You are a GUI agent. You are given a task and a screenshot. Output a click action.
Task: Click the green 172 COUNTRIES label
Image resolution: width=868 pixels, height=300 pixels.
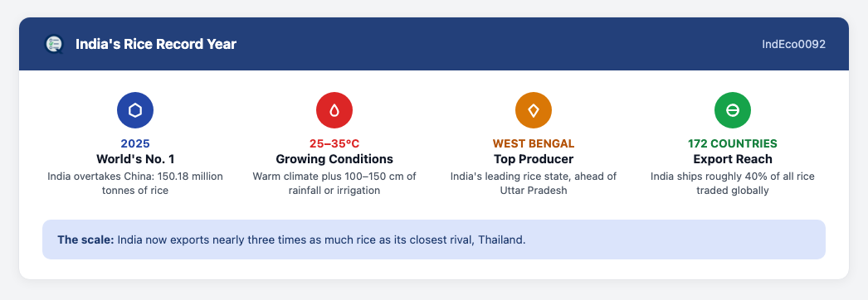tap(733, 143)
